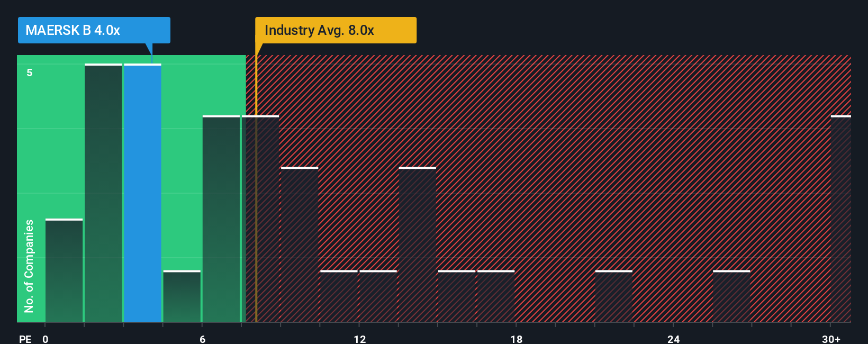
Task: Select the tall dark green bar beside the blue bar
Action: coord(103,193)
